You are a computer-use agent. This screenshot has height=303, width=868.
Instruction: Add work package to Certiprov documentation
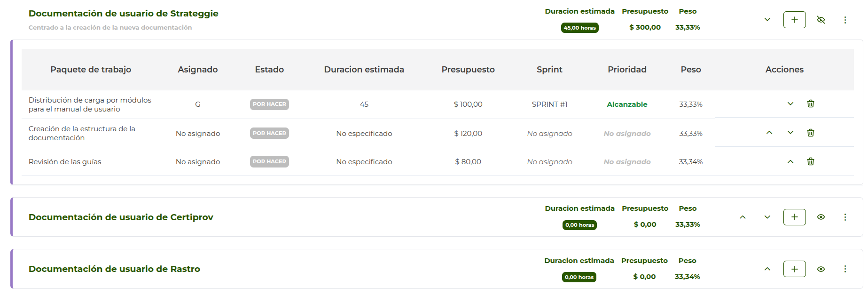click(794, 217)
